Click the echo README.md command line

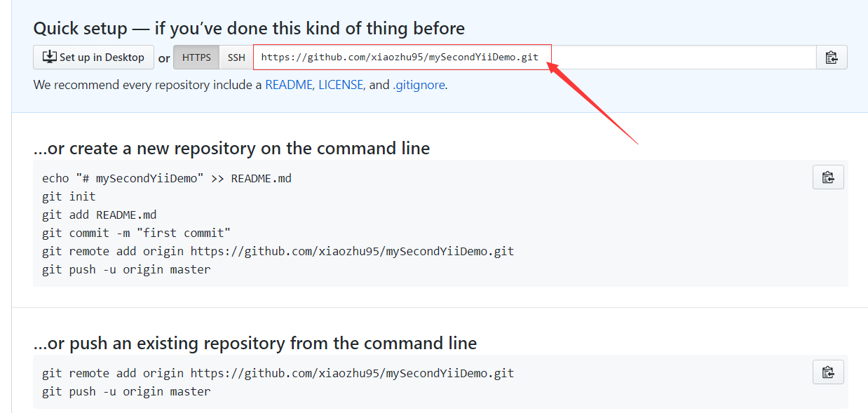coord(166,178)
